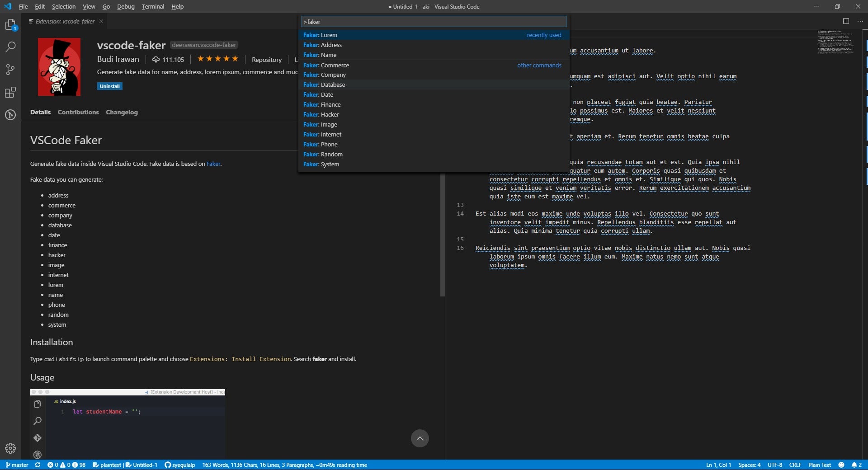Open the notifications bell
The height and width of the screenshot is (470, 868).
click(857, 465)
